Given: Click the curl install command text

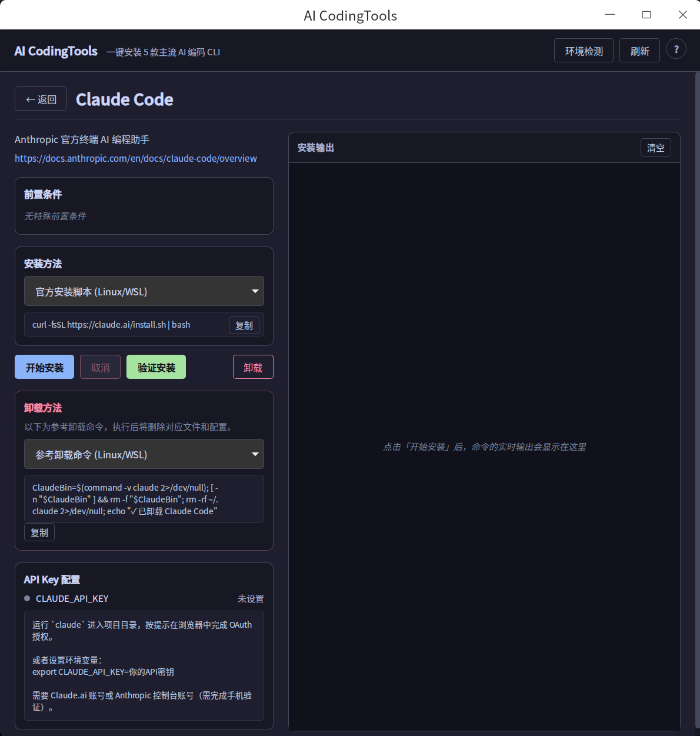Looking at the screenshot, I should coord(111,325).
